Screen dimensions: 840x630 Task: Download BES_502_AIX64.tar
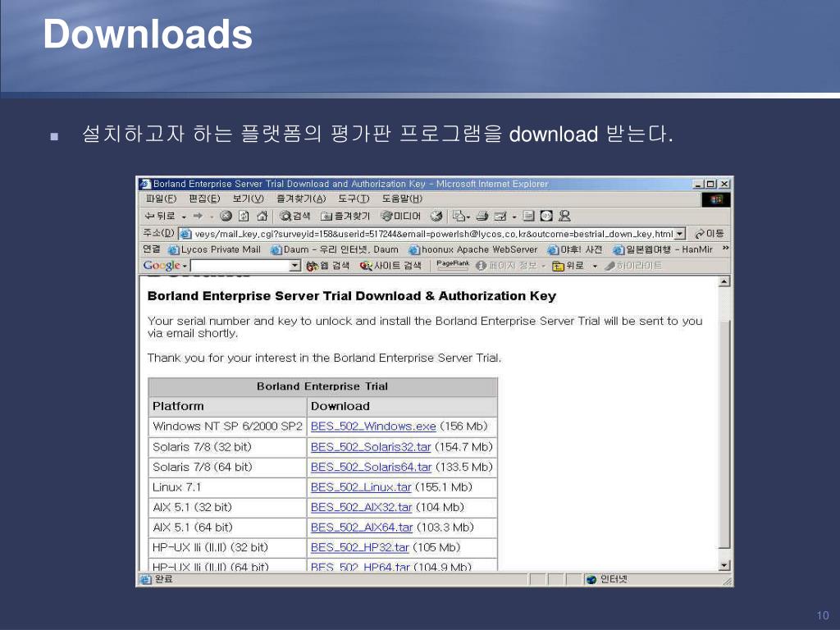(x=362, y=527)
